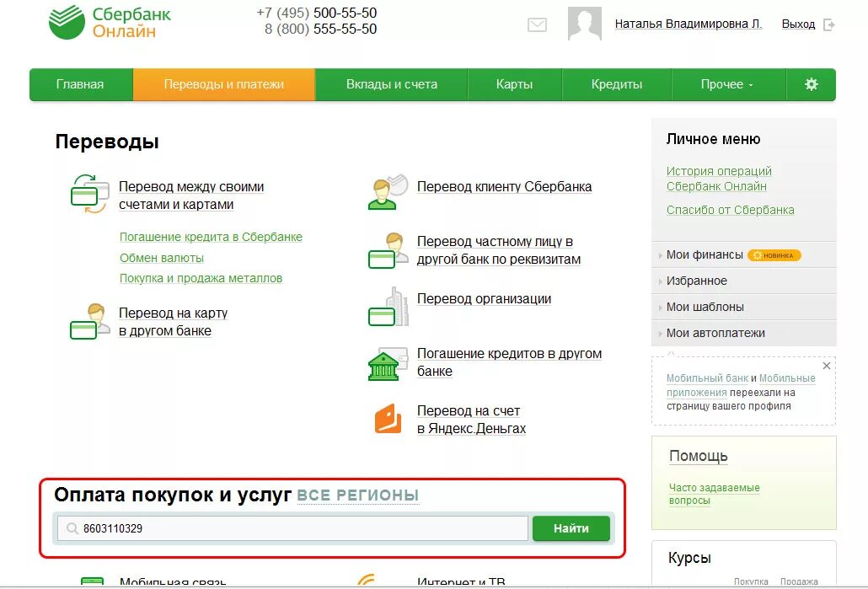Screen dimensions: 868x589
Task: Click the Личное меню heading
Action: (713, 139)
